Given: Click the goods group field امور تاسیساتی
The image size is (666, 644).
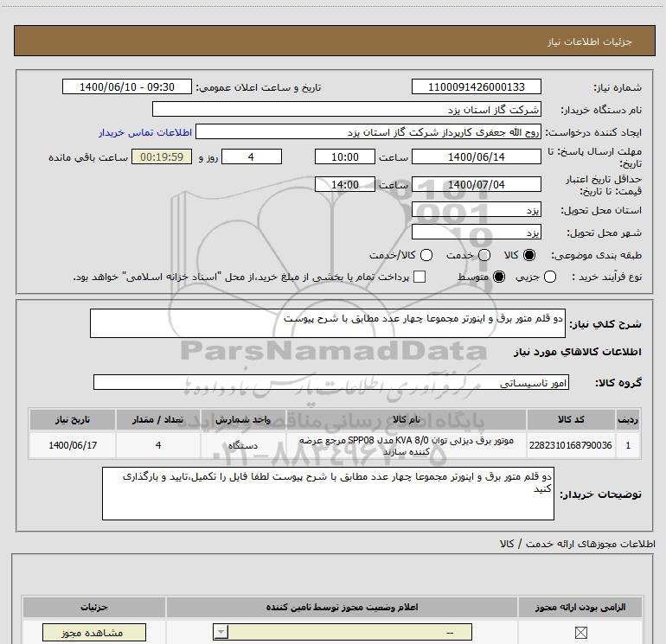Looking at the screenshot, I should click(331, 382).
